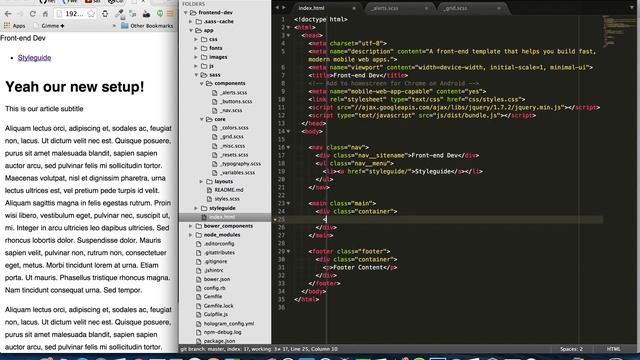
Task: Expand the layouts folder
Action: click(x=201, y=181)
